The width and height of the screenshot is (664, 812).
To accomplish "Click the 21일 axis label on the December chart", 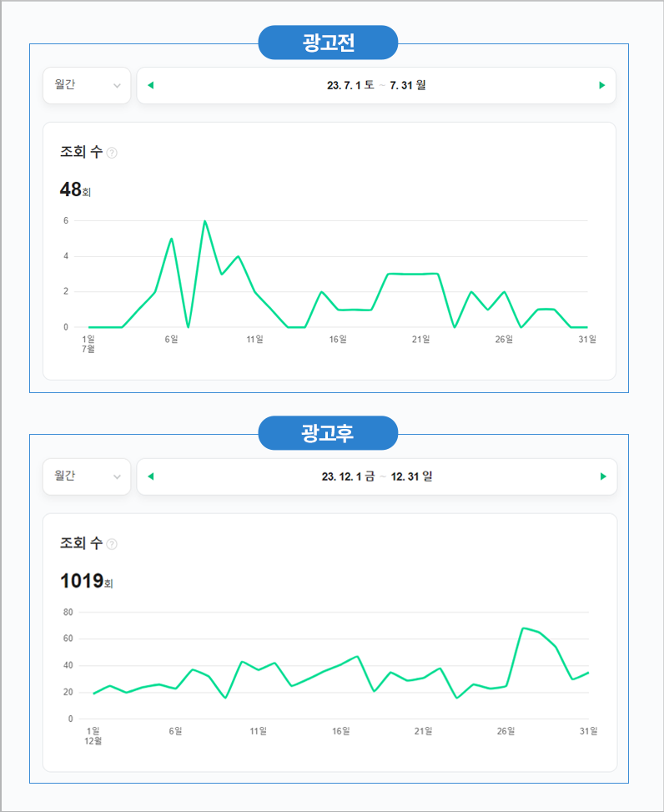I will pos(424,731).
